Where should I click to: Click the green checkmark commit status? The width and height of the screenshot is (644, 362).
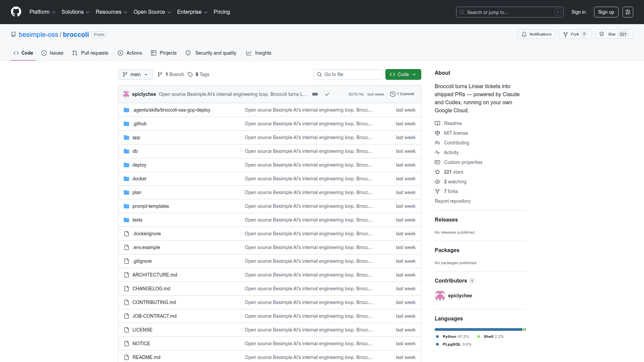tap(327, 94)
